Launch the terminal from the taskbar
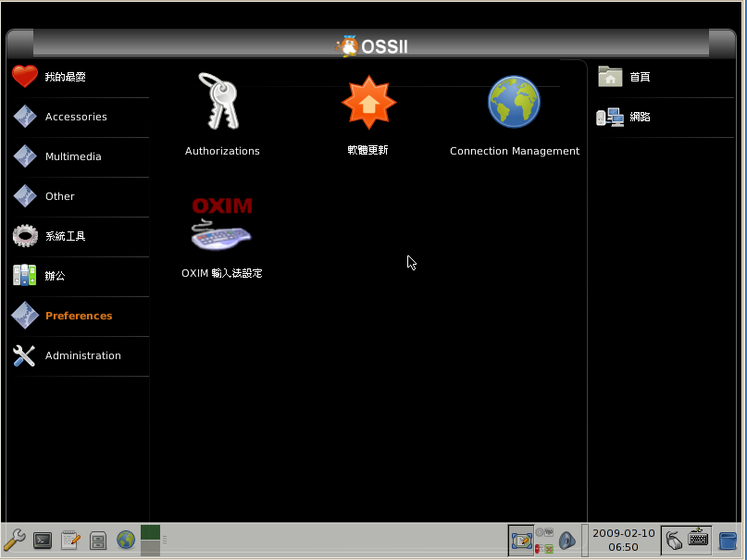The width and height of the screenshot is (747, 560). coord(42,540)
